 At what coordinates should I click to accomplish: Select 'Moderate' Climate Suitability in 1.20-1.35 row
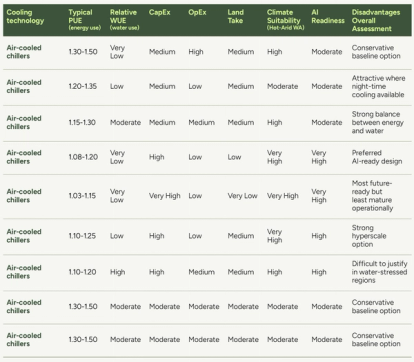282,86
